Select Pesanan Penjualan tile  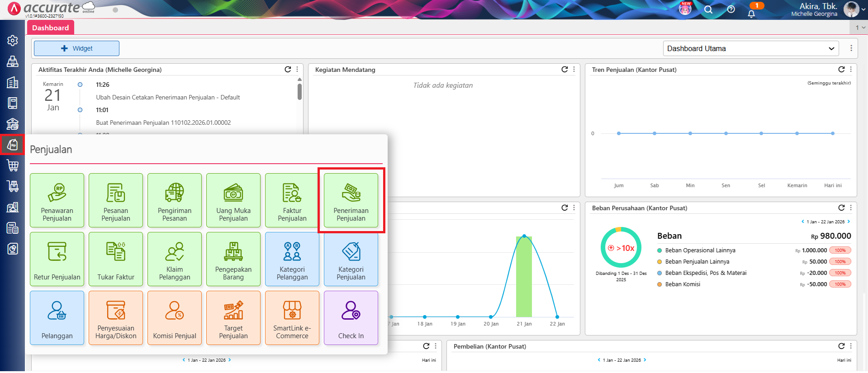coord(116,200)
